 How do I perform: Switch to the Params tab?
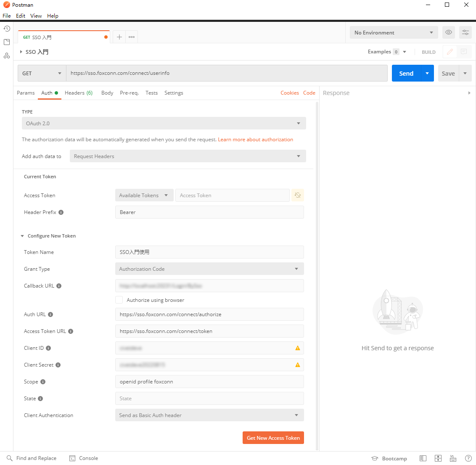tap(26, 93)
